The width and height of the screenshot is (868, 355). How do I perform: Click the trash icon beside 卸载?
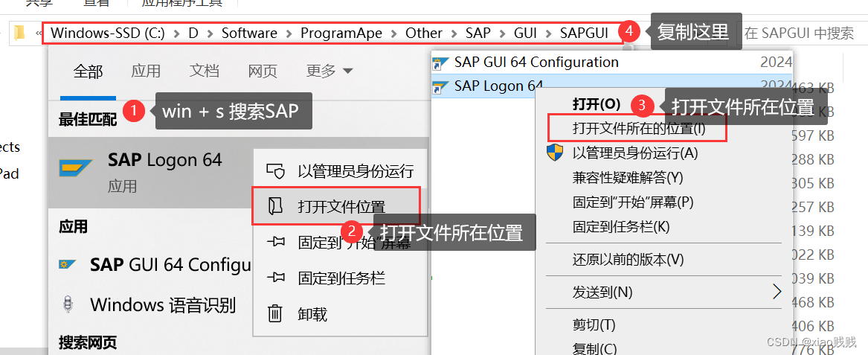(x=275, y=313)
